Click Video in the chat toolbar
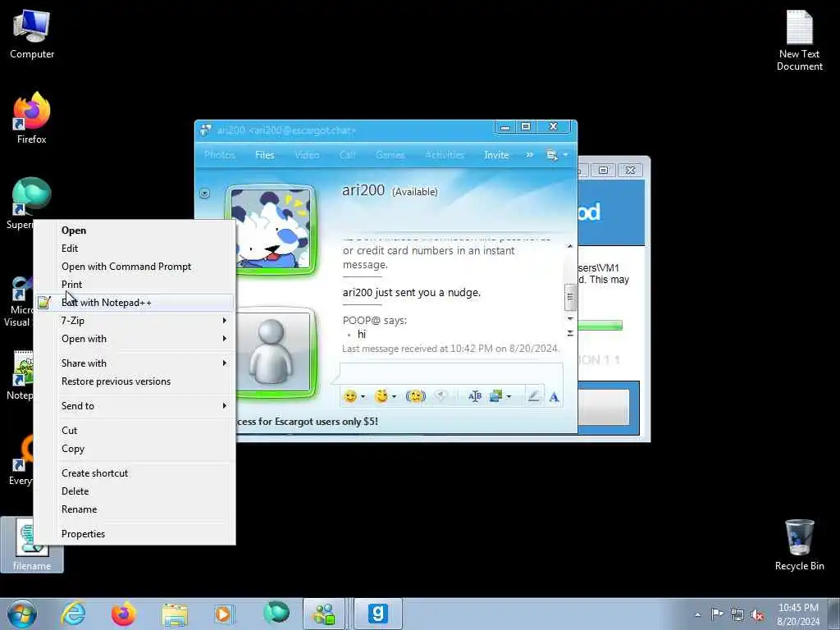Image resolution: width=840 pixels, height=630 pixels. click(x=307, y=155)
